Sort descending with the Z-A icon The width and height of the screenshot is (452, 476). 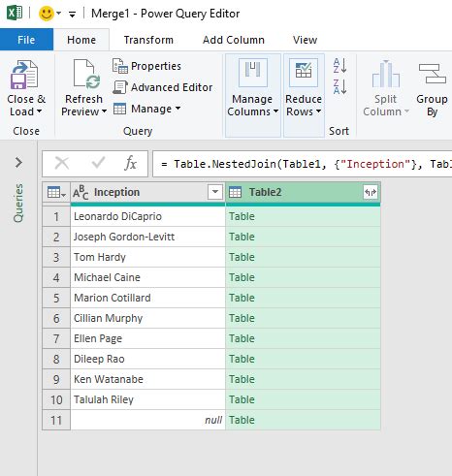click(339, 87)
